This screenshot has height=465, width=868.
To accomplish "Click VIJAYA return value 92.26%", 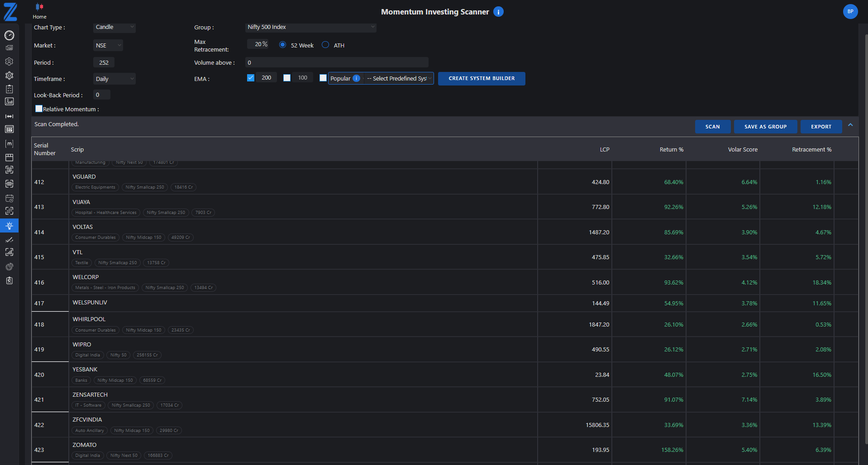I will [673, 207].
